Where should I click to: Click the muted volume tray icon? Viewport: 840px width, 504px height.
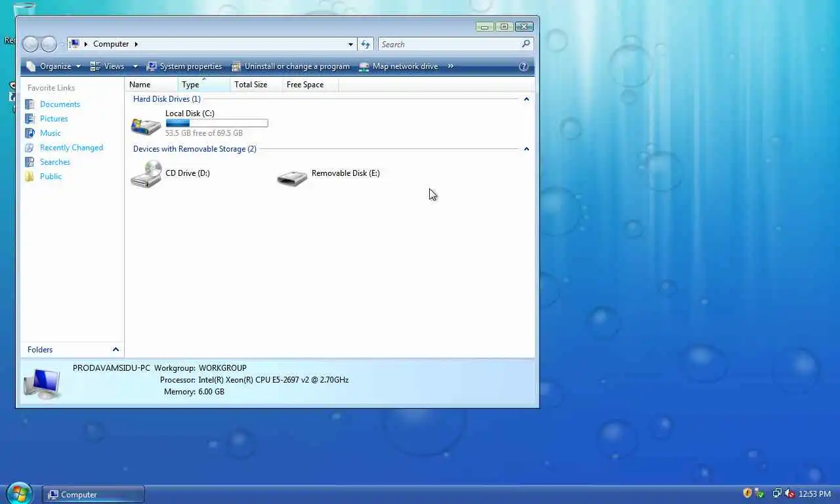[x=789, y=493]
